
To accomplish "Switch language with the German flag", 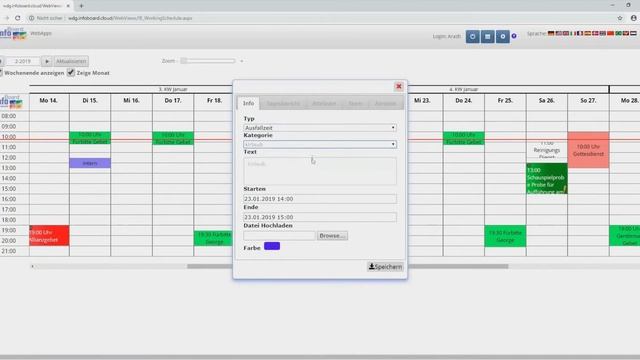I will pos(551,33).
